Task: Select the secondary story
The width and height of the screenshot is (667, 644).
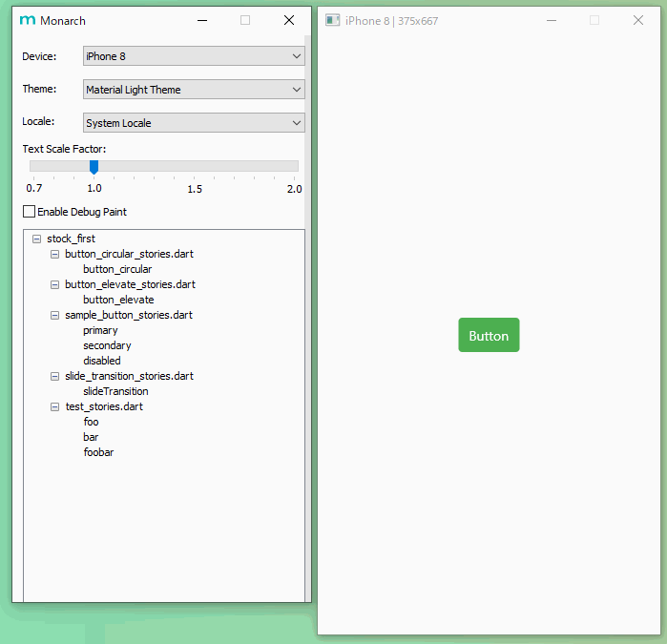Action: pos(107,345)
